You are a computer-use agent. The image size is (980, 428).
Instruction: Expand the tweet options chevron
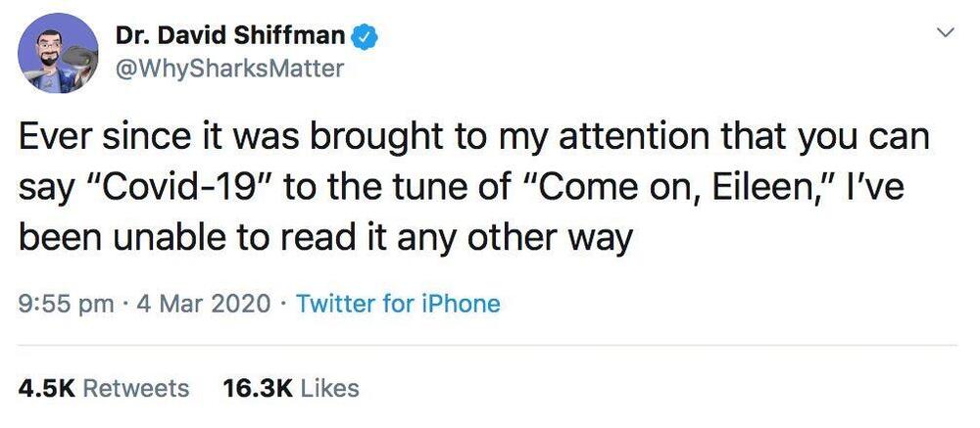946,33
